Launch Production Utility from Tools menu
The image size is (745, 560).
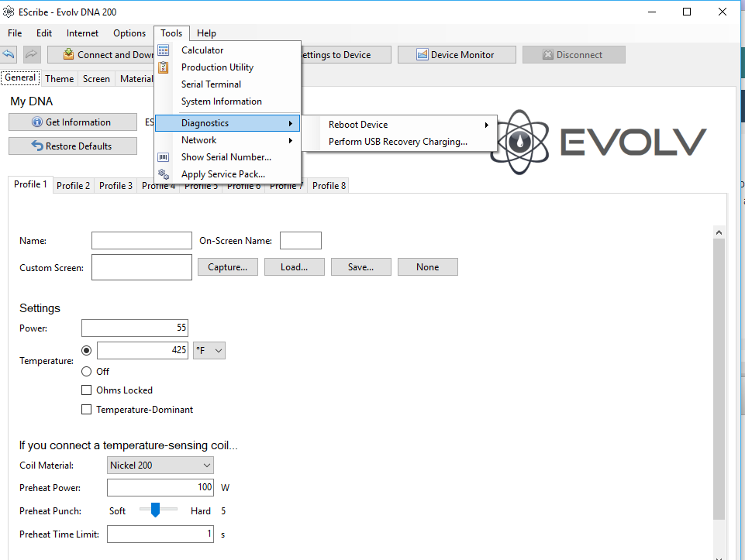pos(217,67)
